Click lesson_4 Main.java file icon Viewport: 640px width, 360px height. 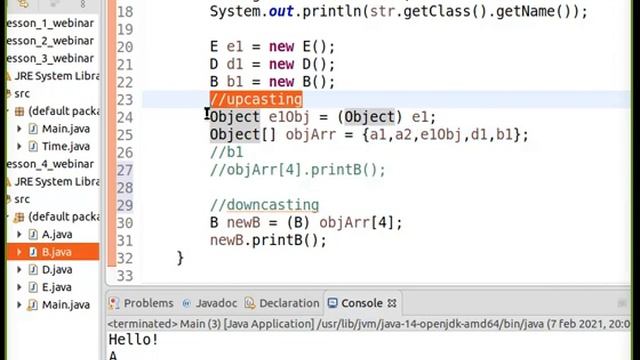(33, 305)
